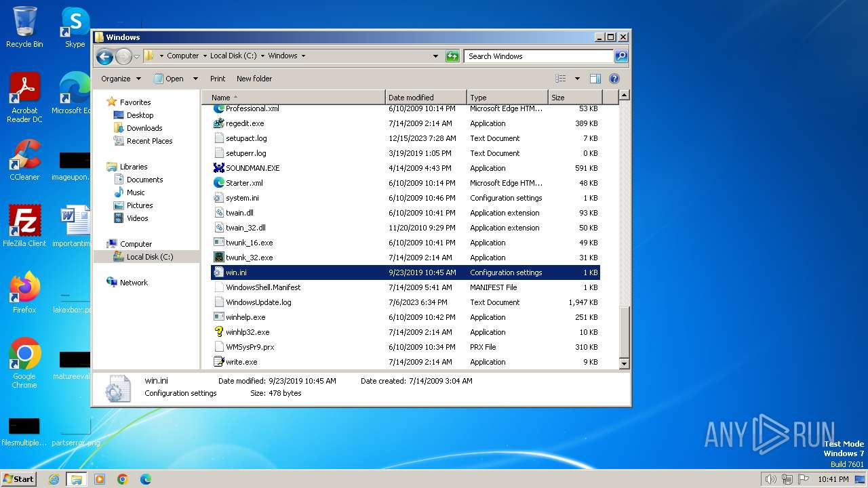The width and height of the screenshot is (868, 488).
Task: Open the Organize menu
Action: pos(121,79)
